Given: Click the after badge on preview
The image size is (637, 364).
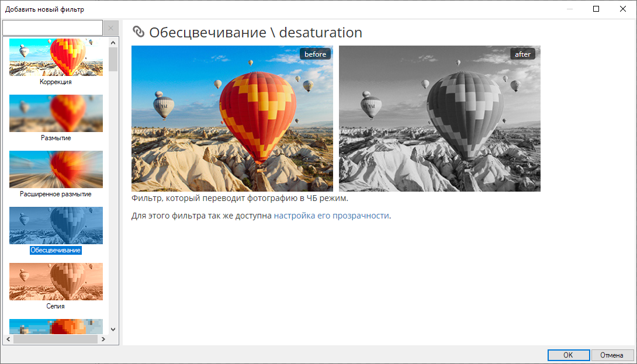Looking at the screenshot, I should [x=522, y=54].
